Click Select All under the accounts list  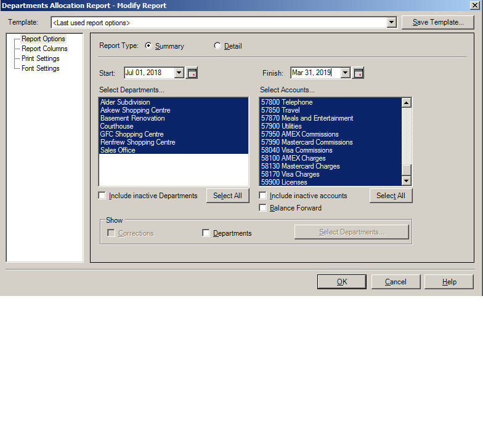[x=391, y=196]
